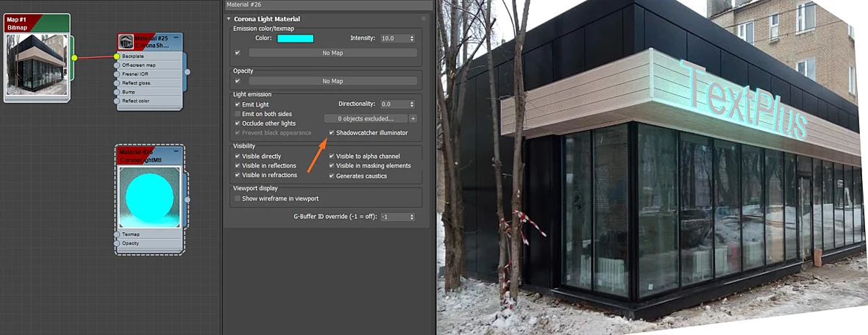Click the emission No Map button
The width and height of the screenshot is (868, 335).
pyautogui.click(x=332, y=52)
